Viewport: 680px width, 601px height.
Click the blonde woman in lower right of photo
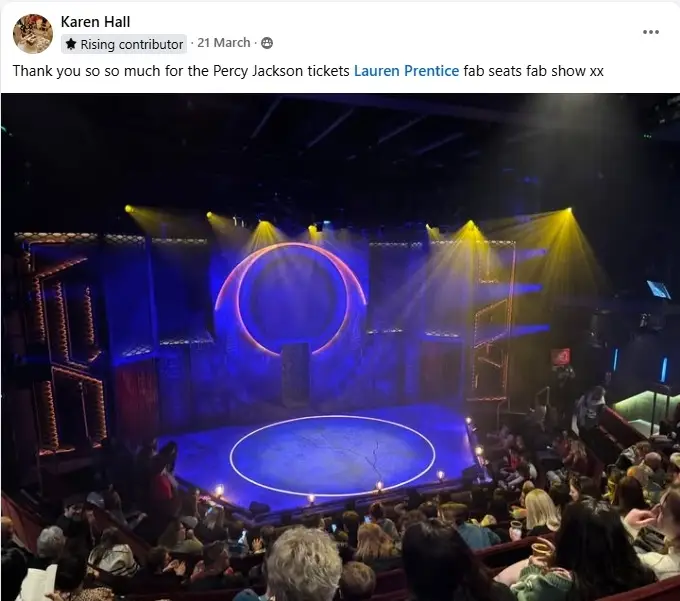point(541,512)
